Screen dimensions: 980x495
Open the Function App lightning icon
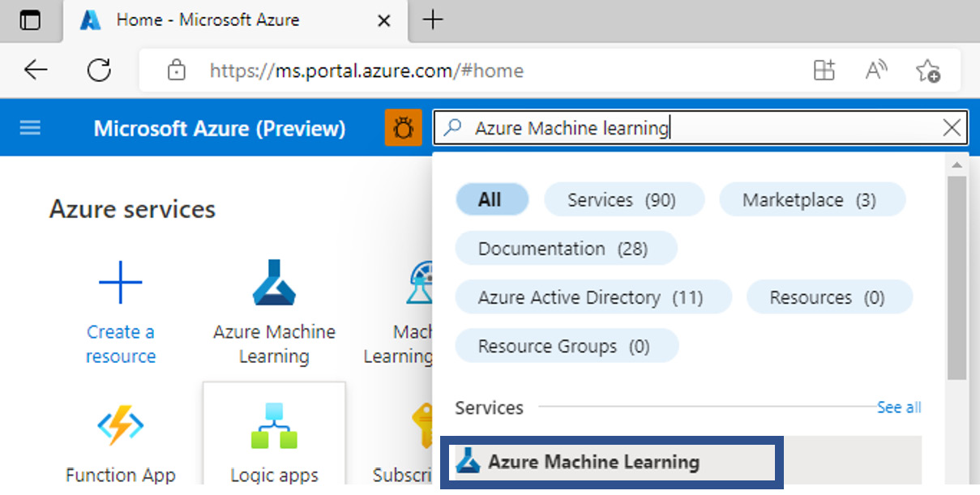click(121, 426)
